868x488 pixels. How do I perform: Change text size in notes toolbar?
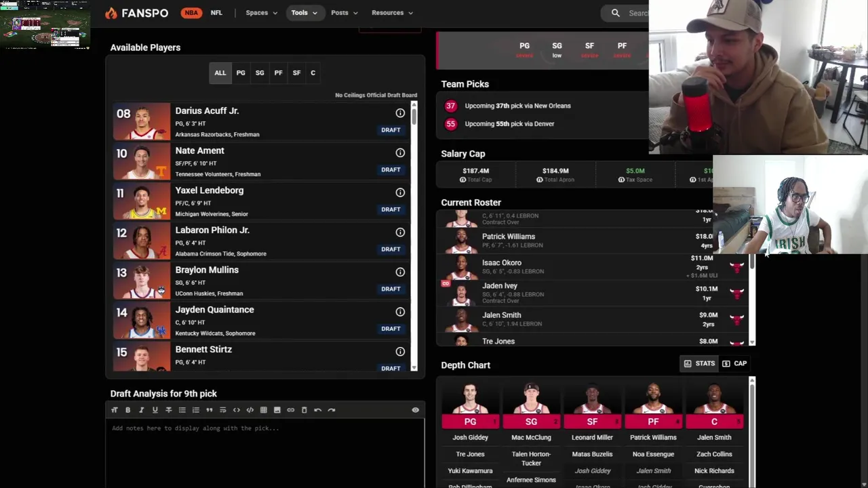pyautogui.click(x=114, y=410)
